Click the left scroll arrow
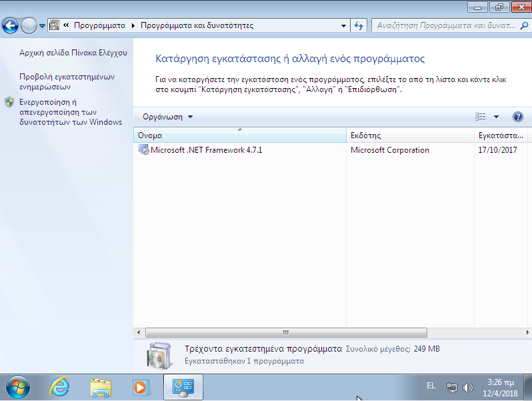Image resolution: width=532 pixels, height=401 pixels. pos(139,332)
